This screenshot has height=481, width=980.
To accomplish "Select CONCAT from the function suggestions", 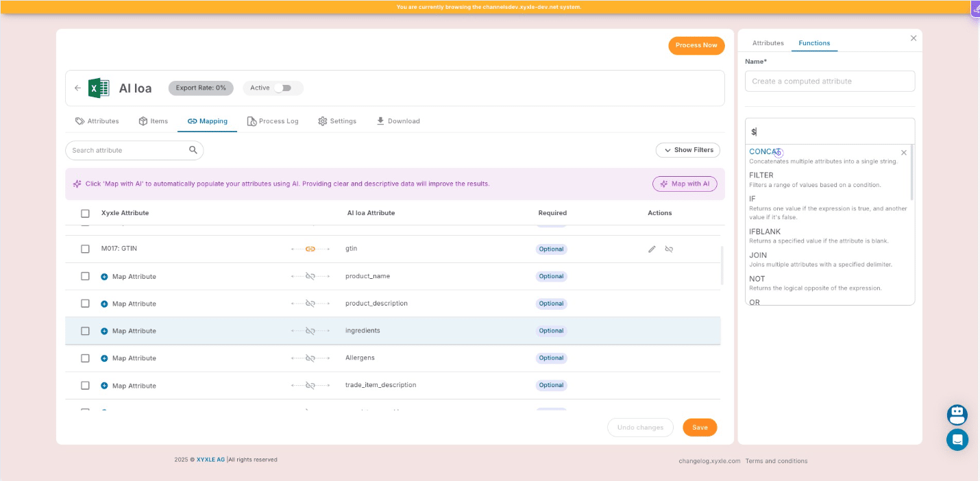I will coord(764,152).
